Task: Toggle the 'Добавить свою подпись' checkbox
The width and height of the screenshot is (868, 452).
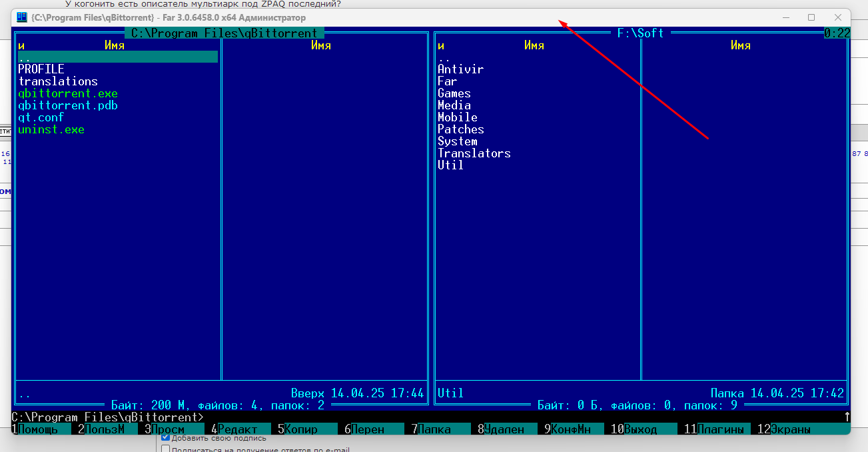Action: point(166,438)
